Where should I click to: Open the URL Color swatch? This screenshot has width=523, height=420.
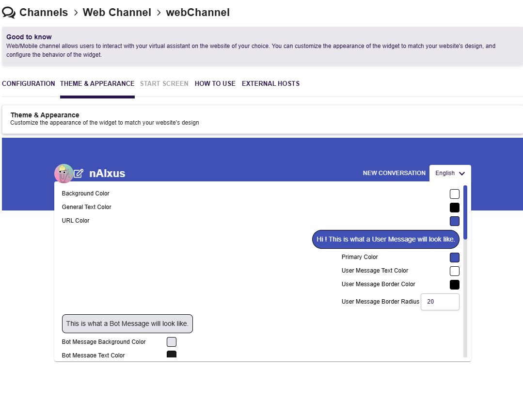[454, 221]
